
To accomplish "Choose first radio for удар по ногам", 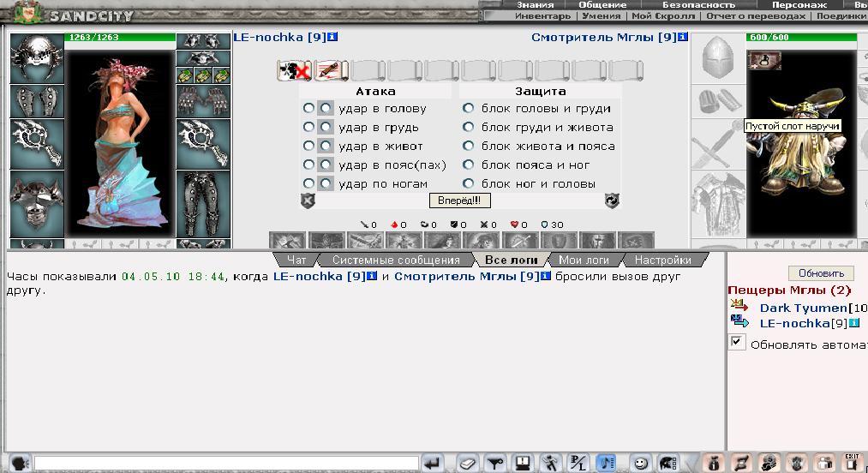I will tap(308, 183).
